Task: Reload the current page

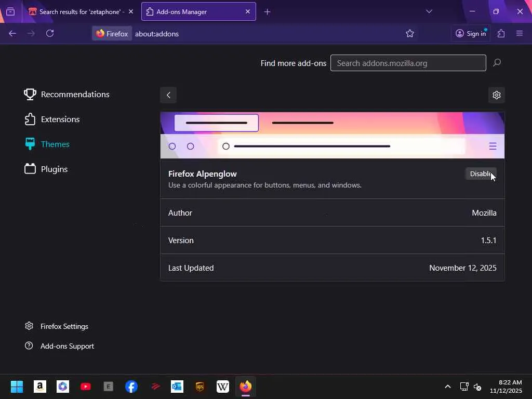Action: pos(50,34)
